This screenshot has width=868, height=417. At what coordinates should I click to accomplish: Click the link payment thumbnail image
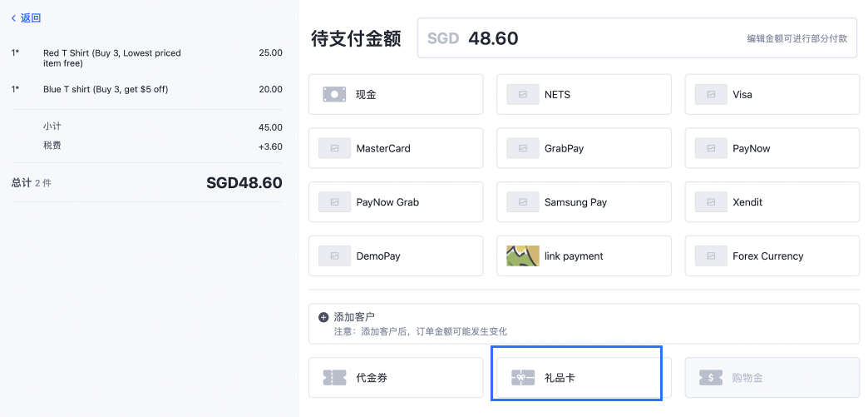pos(523,256)
